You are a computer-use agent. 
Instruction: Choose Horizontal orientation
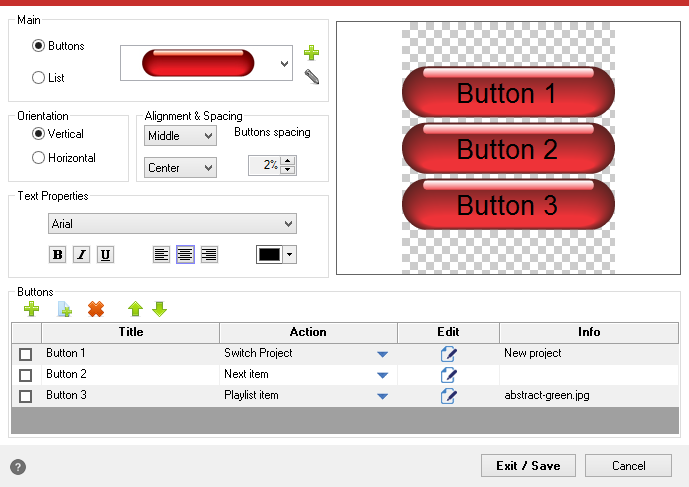point(39,158)
